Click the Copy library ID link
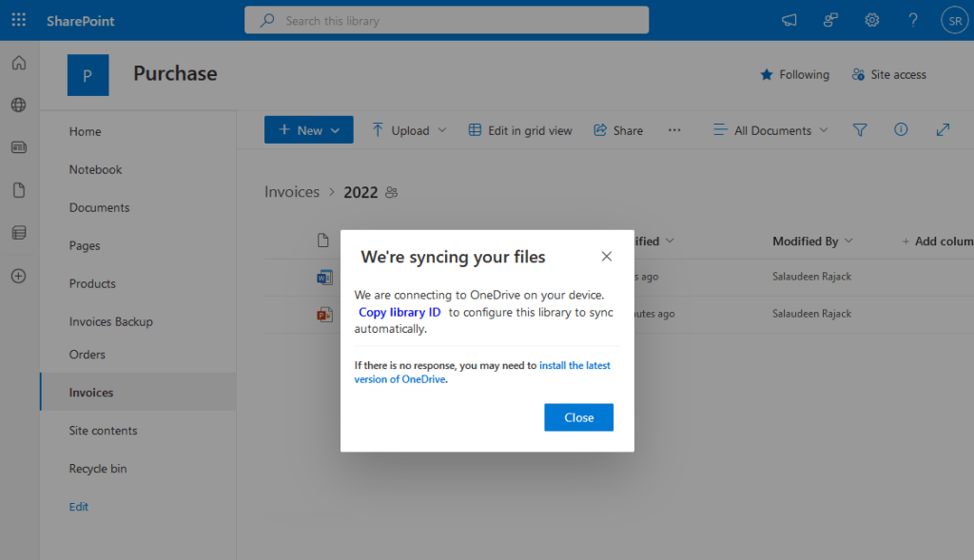Viewport: 974px width, 560px height. click(x=399, y=312)
